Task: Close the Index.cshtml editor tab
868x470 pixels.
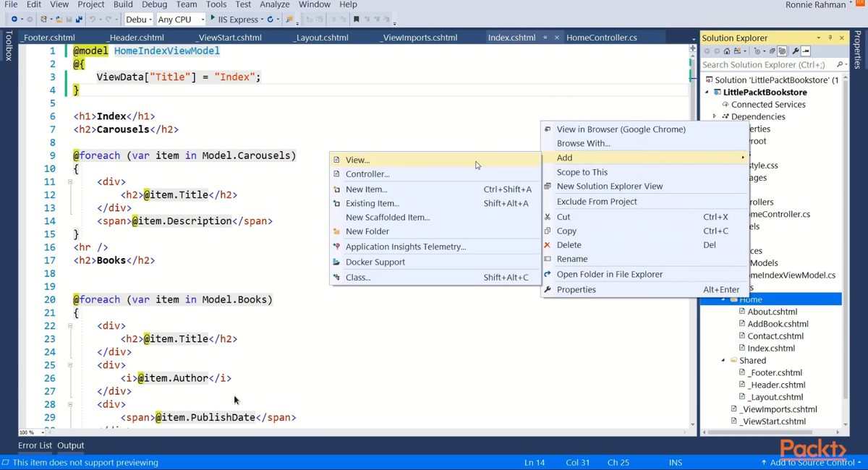Action: pos(556,38)
